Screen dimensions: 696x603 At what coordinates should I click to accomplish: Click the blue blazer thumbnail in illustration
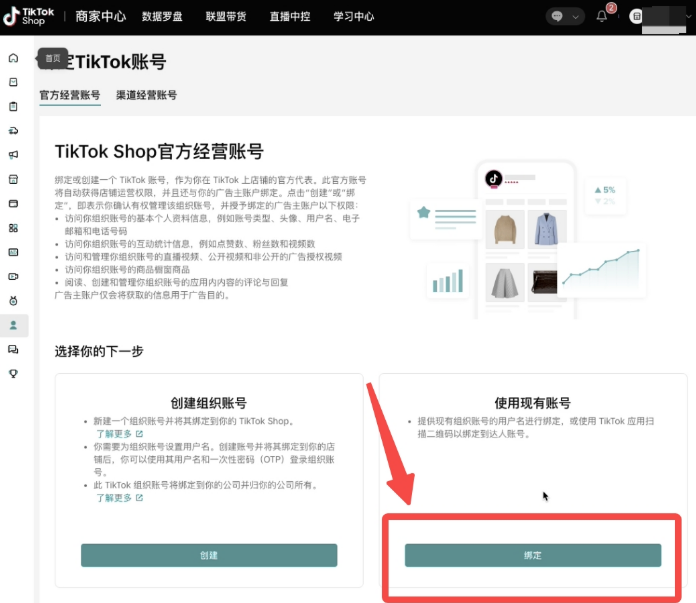546,229
